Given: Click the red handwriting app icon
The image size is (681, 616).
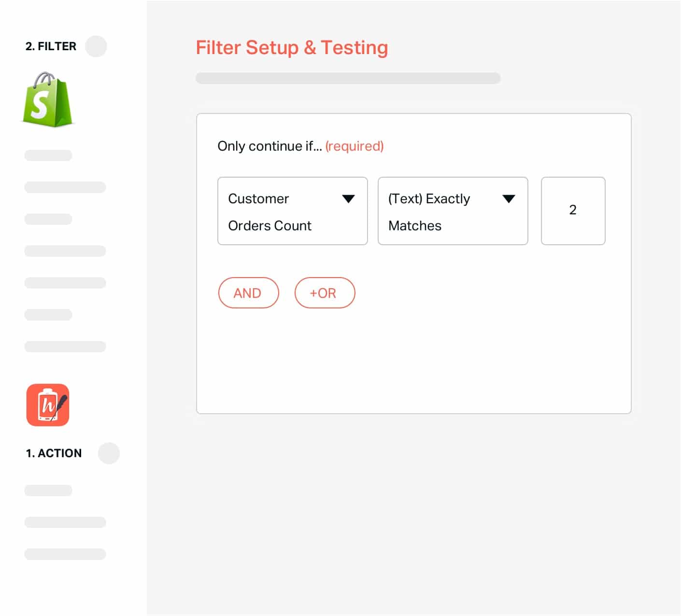Looking at the screenshot, I should tap(48, 405).
